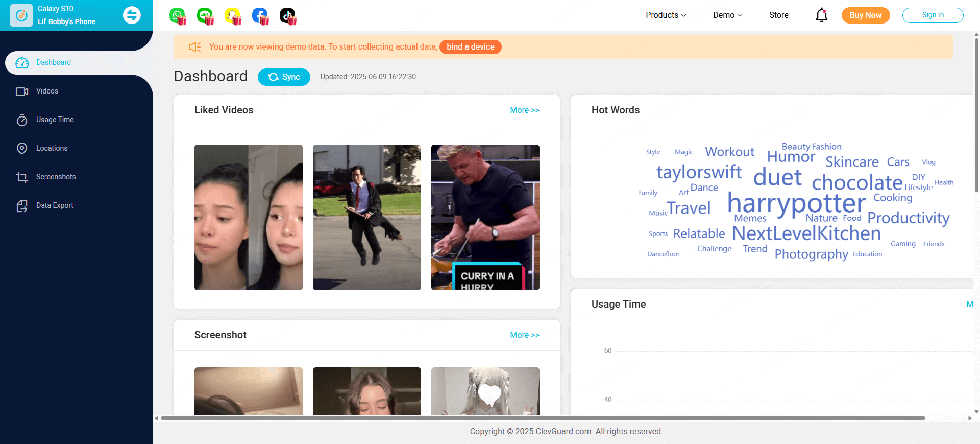Viewport: 980px width, 444px height.
Task: Click the Galaxy S10 device name
Action: [x=56, y=9]
